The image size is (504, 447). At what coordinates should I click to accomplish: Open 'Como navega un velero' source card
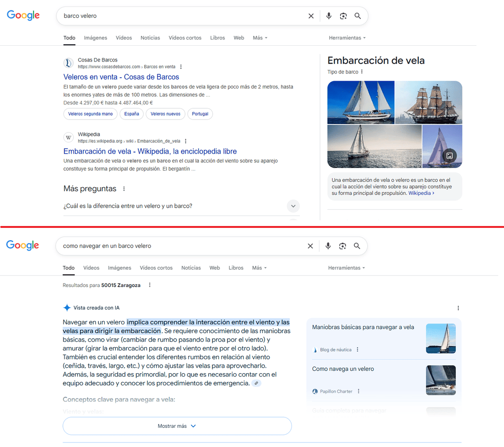coord(343,369)
